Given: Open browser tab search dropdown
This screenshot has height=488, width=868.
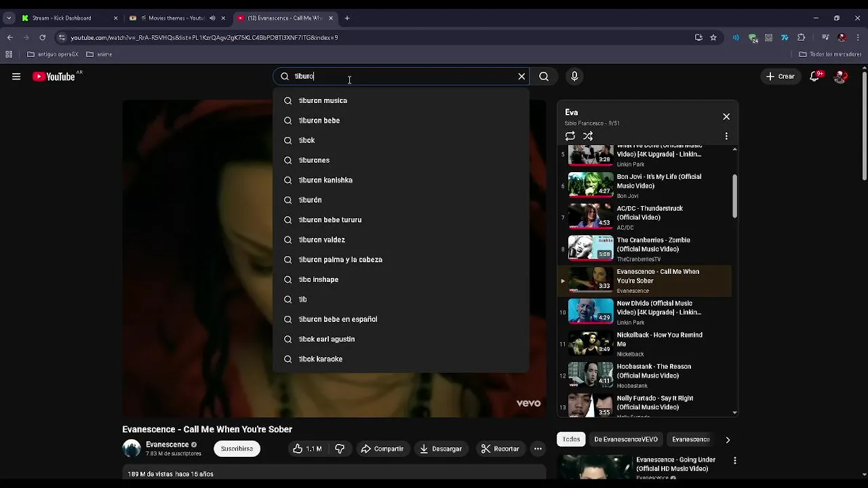Looking at the screenshot, I should (9, 18).
